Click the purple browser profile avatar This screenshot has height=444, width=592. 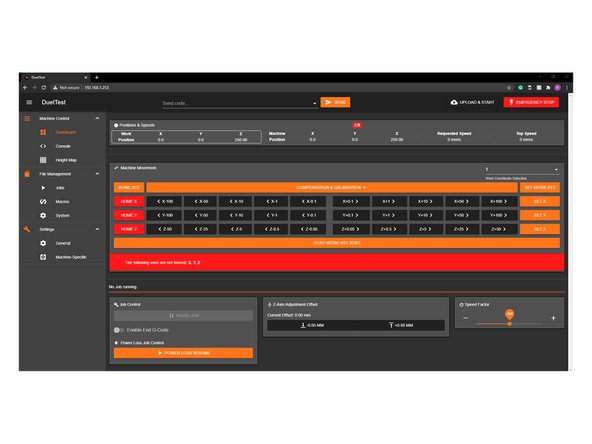coord(557,88)
